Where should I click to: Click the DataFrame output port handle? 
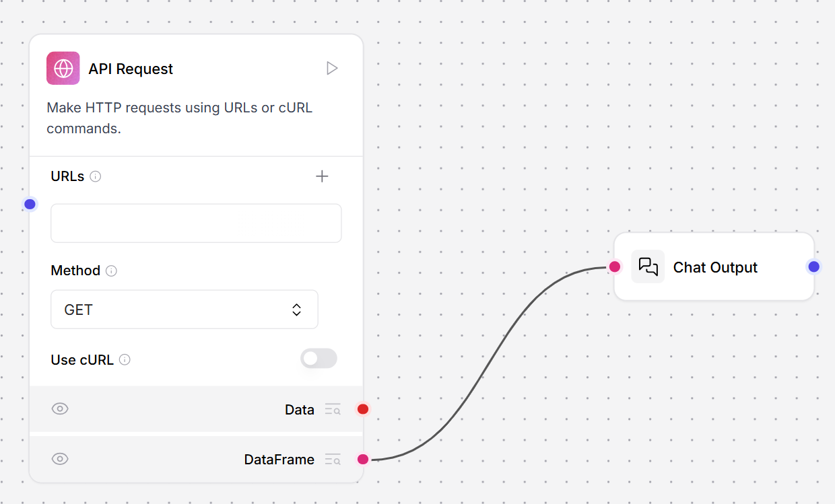(x=363, y=459)
